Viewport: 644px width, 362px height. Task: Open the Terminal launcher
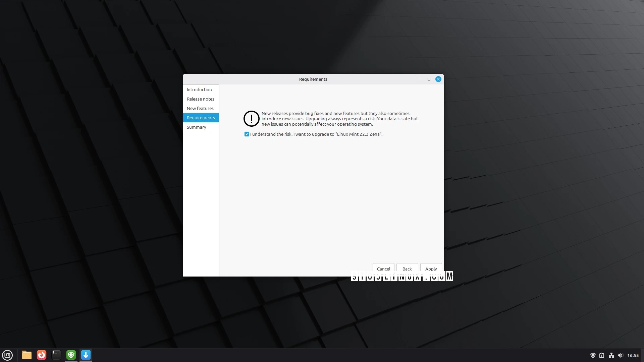pyautogui.click(x=56, y=355)
